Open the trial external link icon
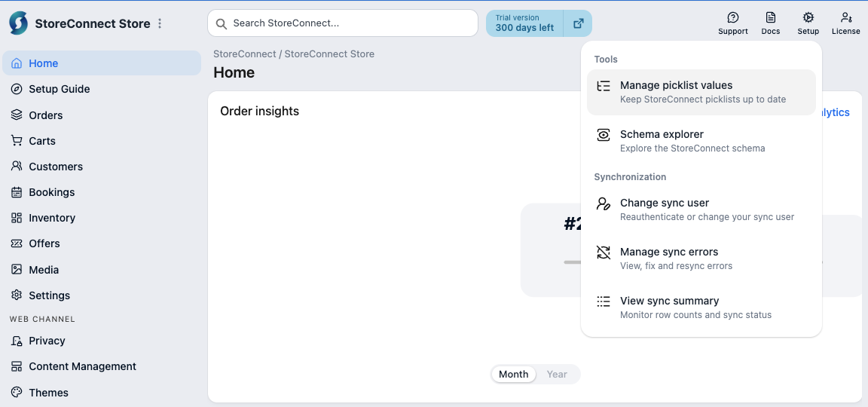Viewport: 868px width, 407px height. (578, 23)
